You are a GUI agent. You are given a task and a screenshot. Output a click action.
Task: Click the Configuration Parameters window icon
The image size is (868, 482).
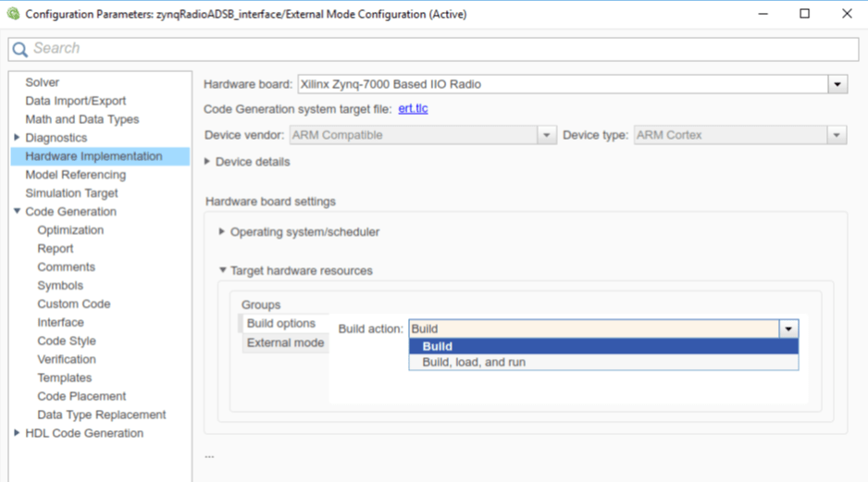click(x=13, y=14)
